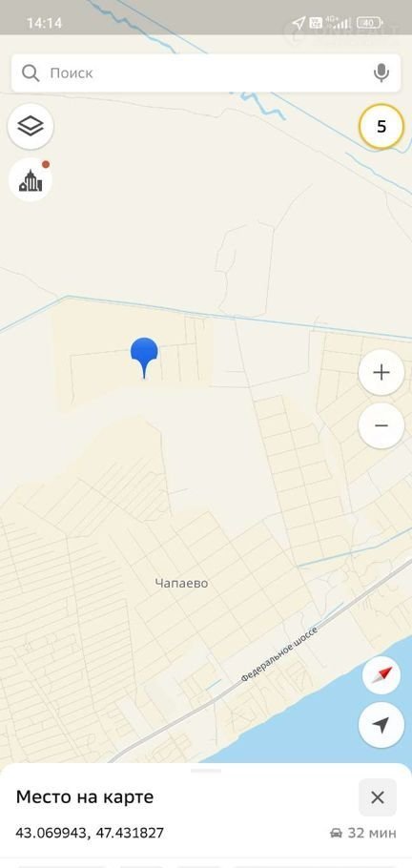This screenshot has height=868, width=412.
Task: Tap the battery indicator in status bar
Action: tap(369, 23)
